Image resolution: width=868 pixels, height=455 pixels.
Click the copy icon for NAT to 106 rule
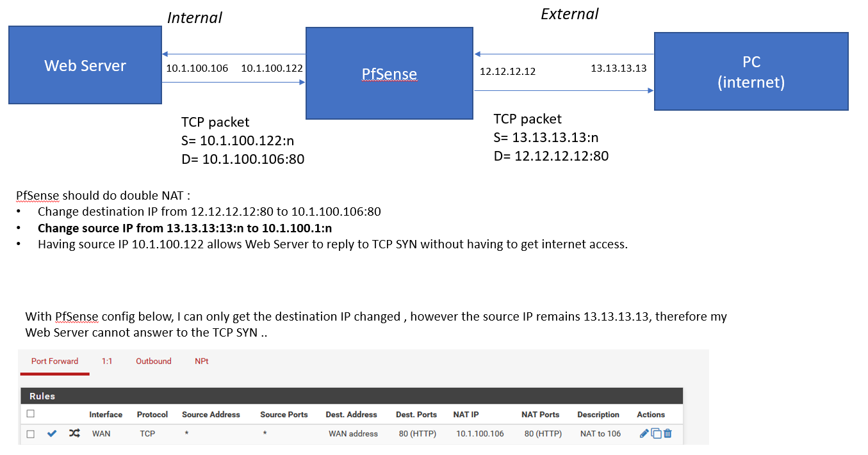(x=656, y=433)
